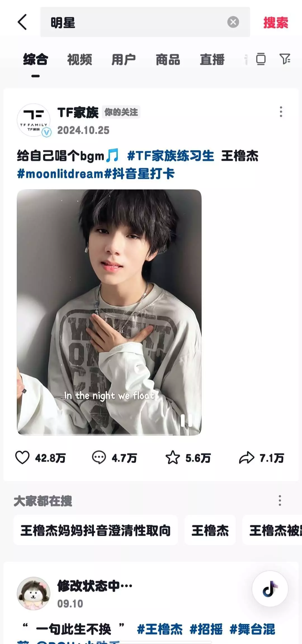This screenshot has width=302, height=644.
Task: Tap the red 搜索 button
Action: pos(276,22)
